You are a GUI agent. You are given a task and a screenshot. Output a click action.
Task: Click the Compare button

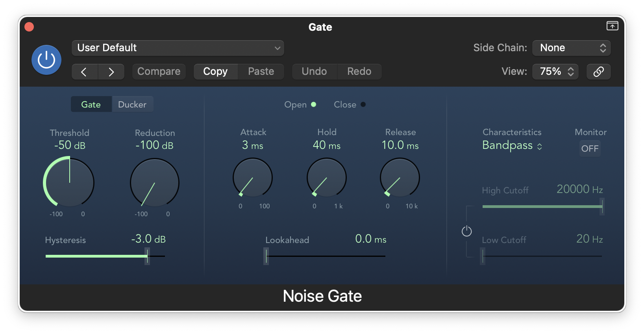(159, 72)
